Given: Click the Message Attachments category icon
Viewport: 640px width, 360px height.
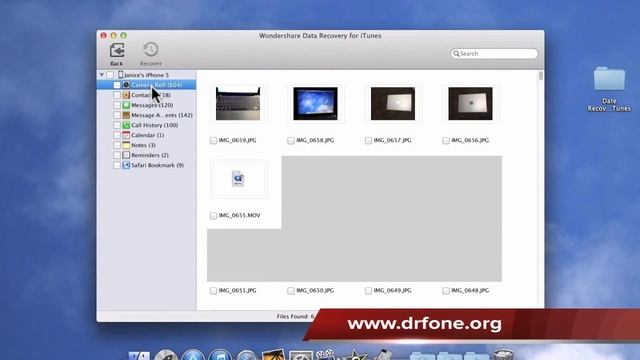Looking at the screenshot, I should pos(126,115).
